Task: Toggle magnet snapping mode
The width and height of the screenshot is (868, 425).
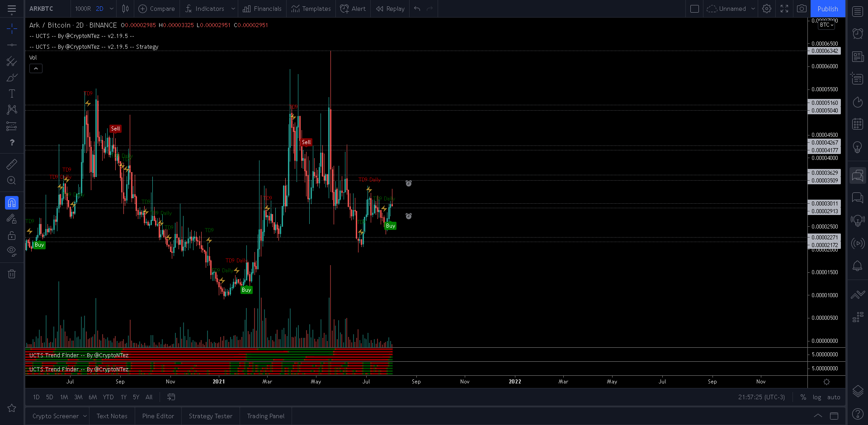Action: [x=12, y=203]
